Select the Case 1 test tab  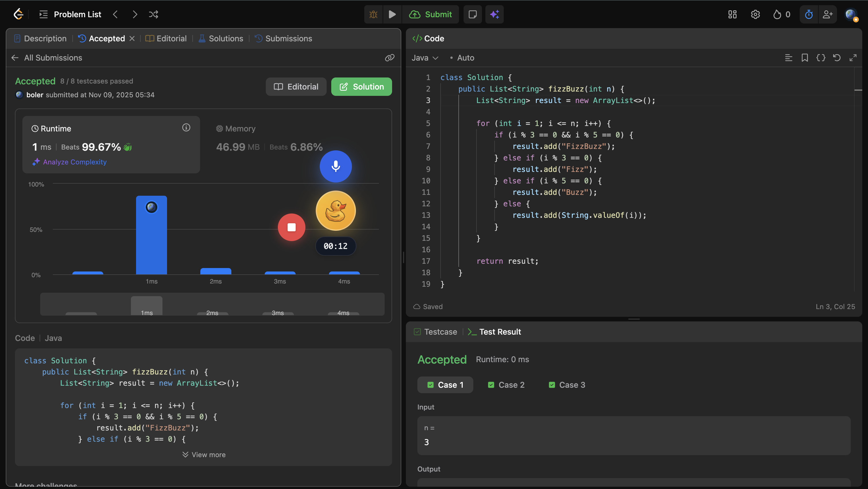[x=445, y=385]
